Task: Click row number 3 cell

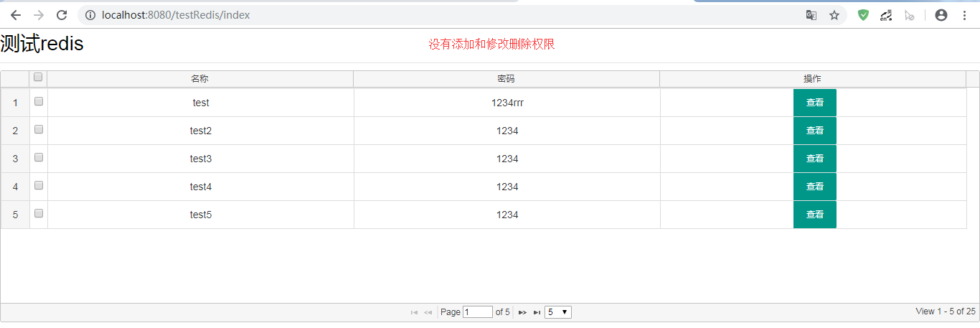Action: tap(15, 159)
